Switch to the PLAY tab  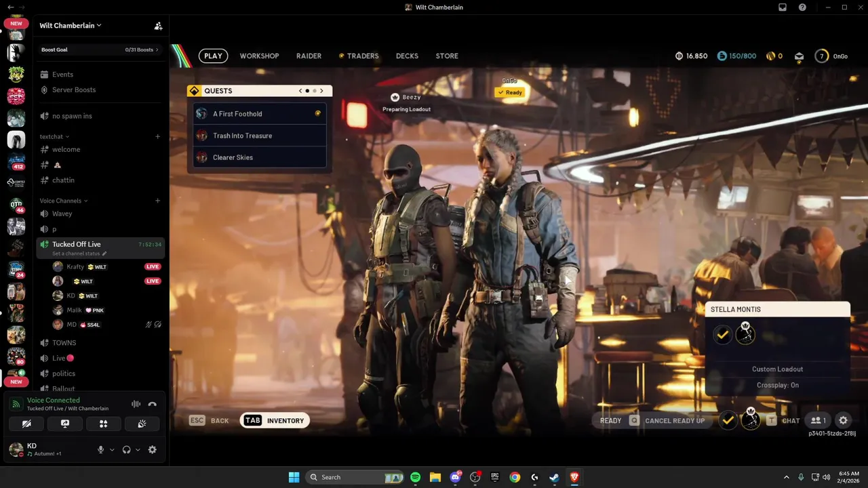[x=213, y=56]
